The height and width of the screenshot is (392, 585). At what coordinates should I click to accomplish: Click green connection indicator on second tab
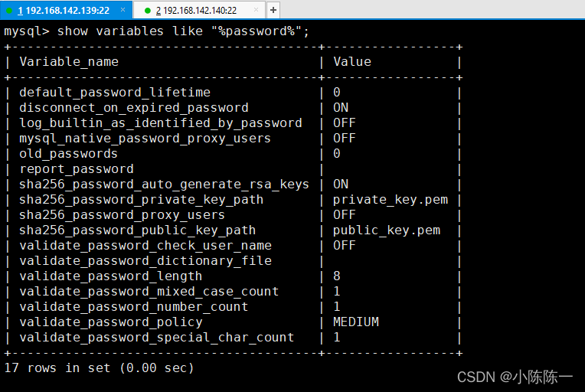click(147, 11)
